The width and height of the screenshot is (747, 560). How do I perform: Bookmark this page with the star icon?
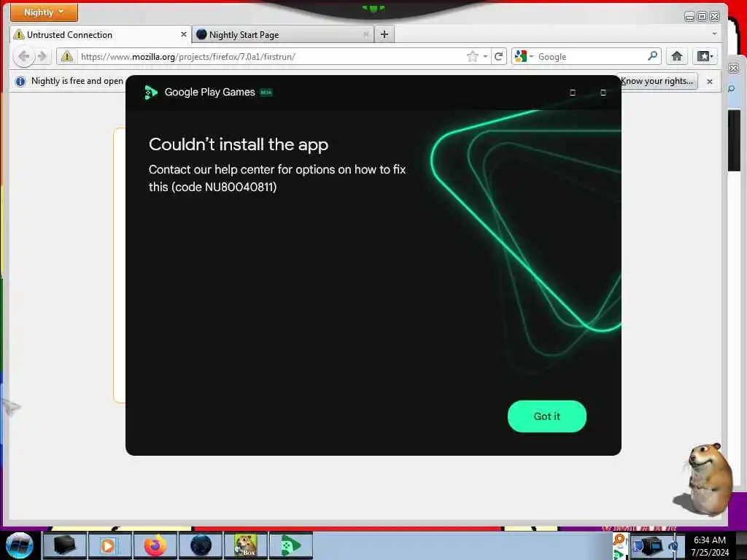coord(472,57)
